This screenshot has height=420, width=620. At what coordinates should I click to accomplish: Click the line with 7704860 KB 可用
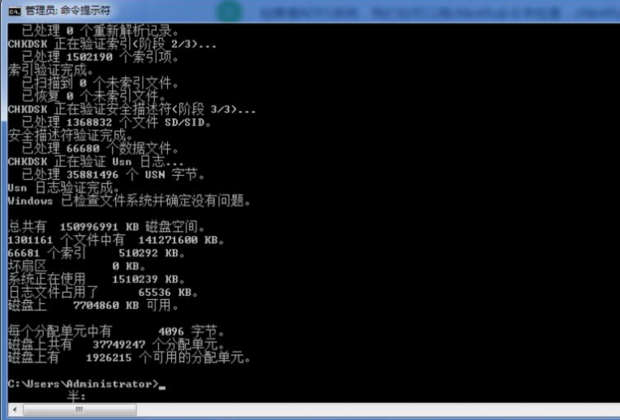(93, 305)
